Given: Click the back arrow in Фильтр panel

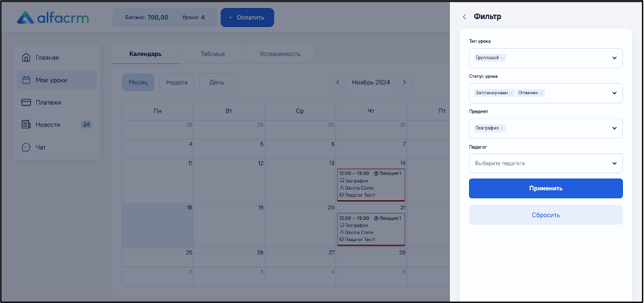Looking at the screenshot, I should [464, 16].
